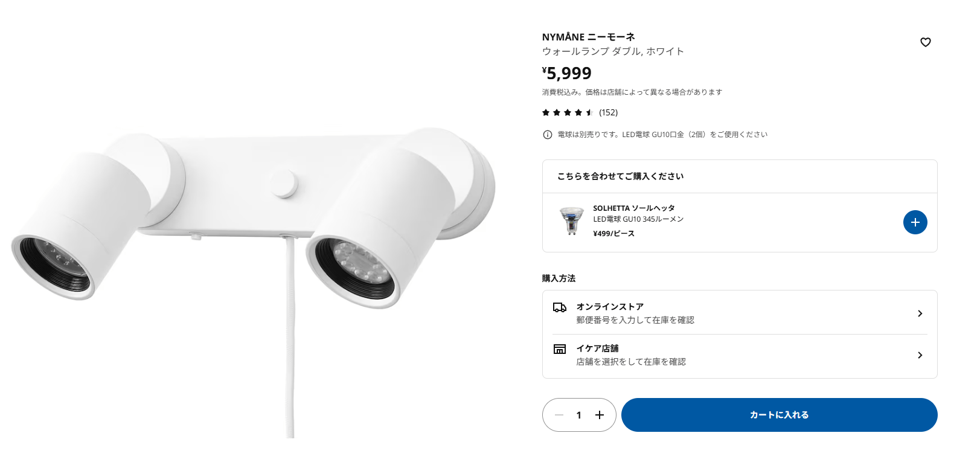Viewport: 980px width, 459px height.
Task: Open NYMÅNE ニーモーネ product title
Action: [x=588, y=37]
